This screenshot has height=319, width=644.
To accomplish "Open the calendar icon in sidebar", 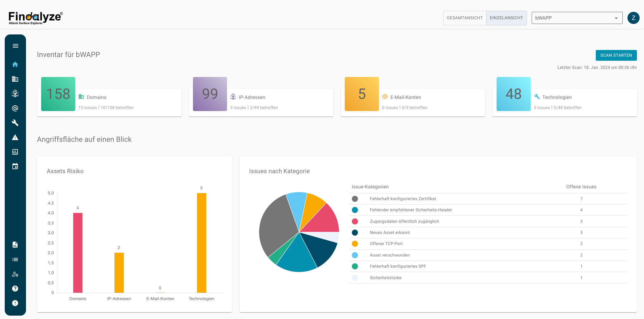I will tap(15, 166).
